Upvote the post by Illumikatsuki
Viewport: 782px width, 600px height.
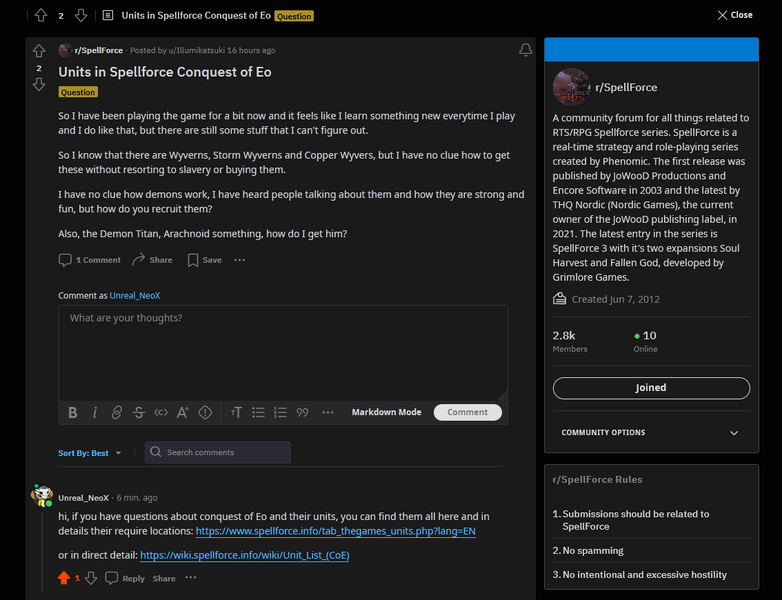pos(39,51)
